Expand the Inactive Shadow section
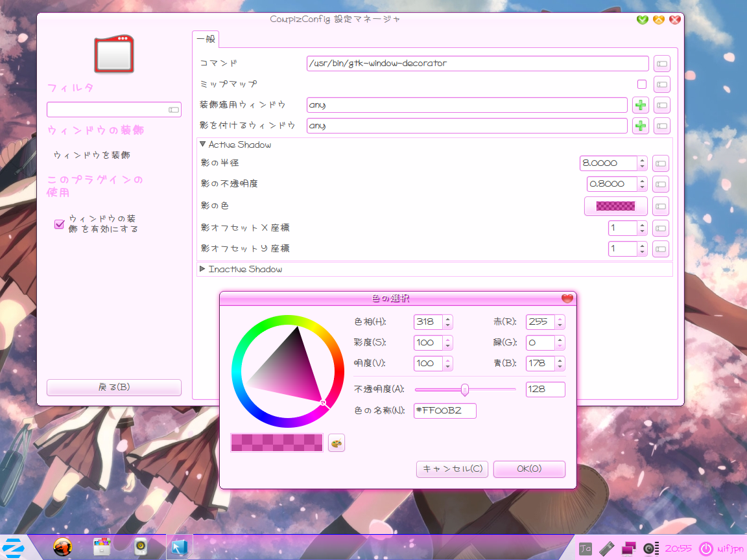Screen dimensions: 747x560 (202, 269)
